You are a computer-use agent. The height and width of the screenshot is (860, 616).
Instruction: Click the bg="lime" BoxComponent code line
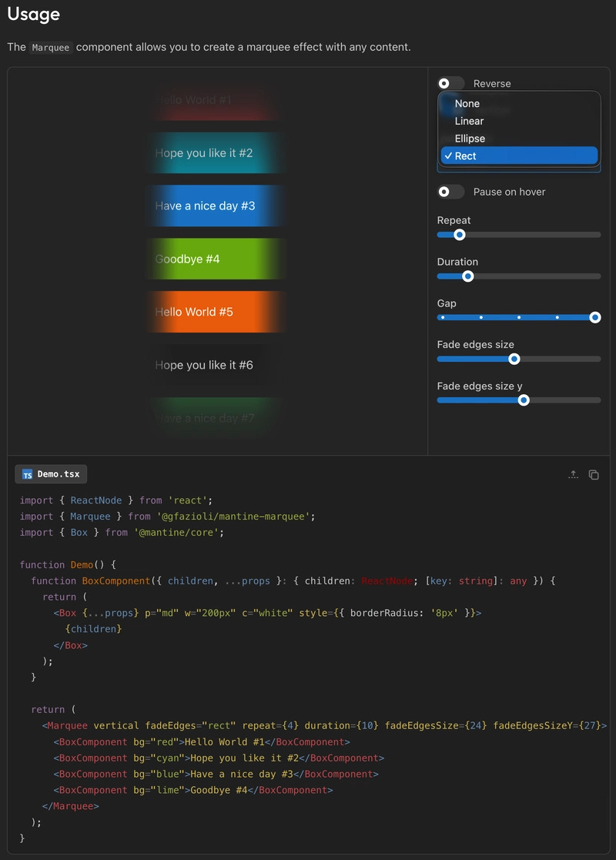[x=193, y=791]
